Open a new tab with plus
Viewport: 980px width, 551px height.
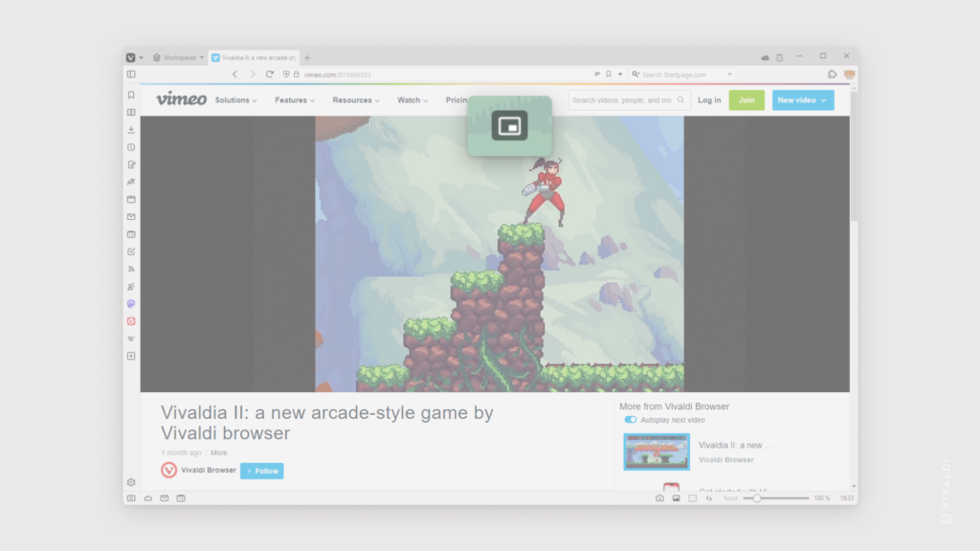tap(307, 57)
